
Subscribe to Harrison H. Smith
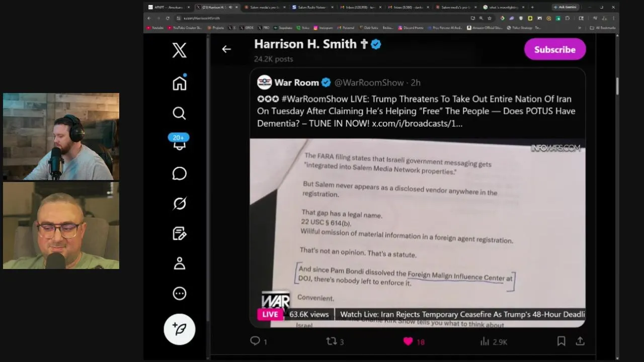(554, 49)
